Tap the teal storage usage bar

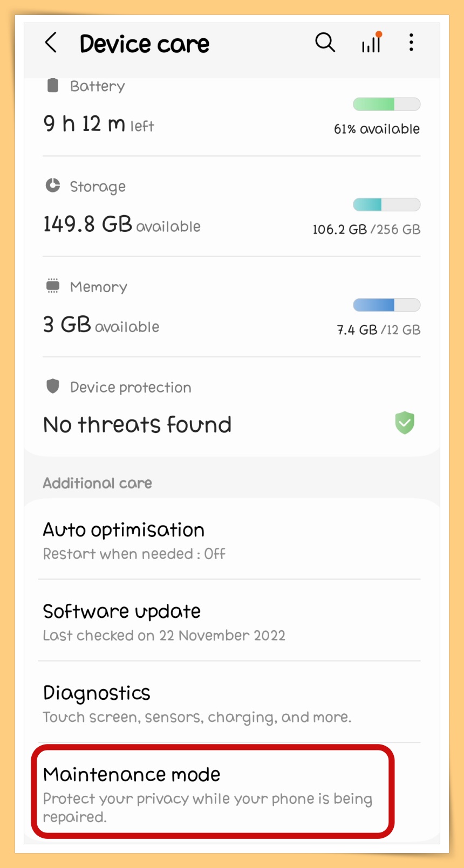point(386,204)
